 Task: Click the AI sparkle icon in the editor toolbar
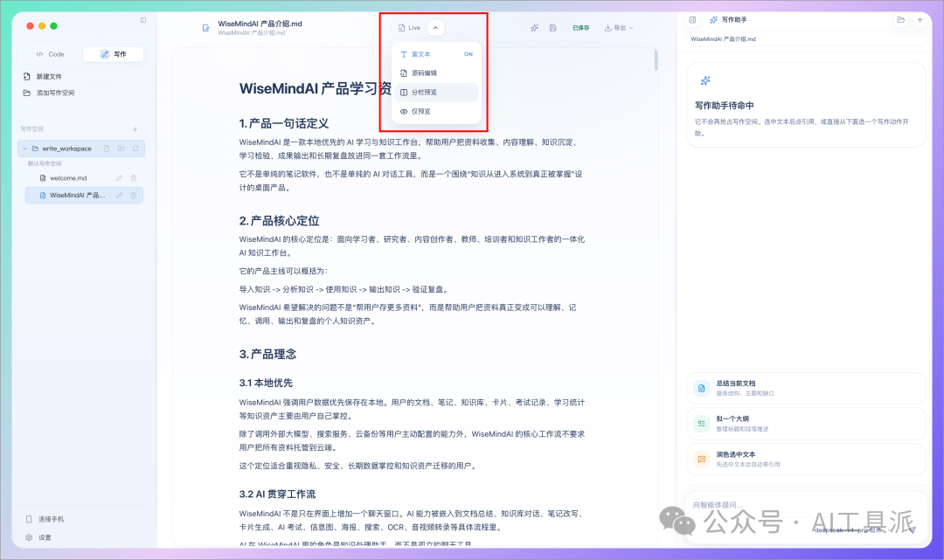535,28
